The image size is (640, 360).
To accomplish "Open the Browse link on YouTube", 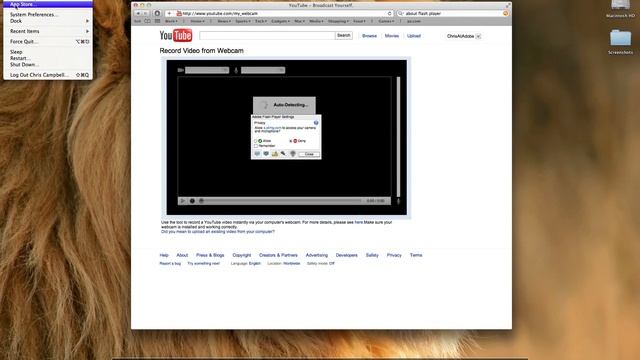I will pos(369,36).
